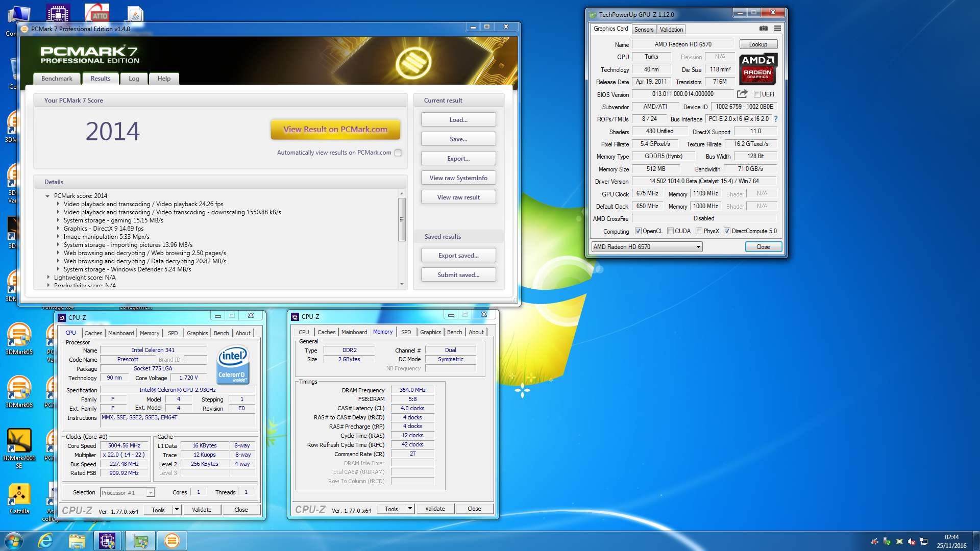Open the 3DMark2001 SE desktop shortcut
This screenshot has height=551, width=980.
19,448
